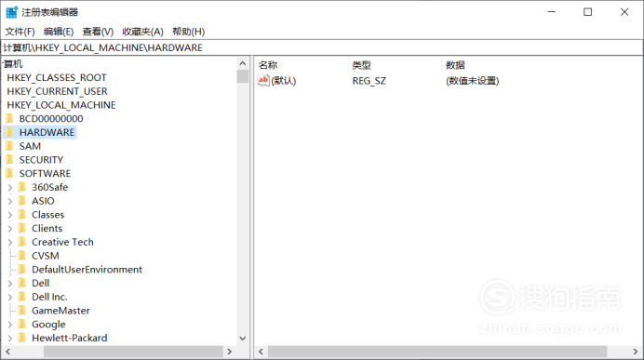The image size is (644, 360).
Task: Click the SAM folder icon
Action: (x=10, y=146)
